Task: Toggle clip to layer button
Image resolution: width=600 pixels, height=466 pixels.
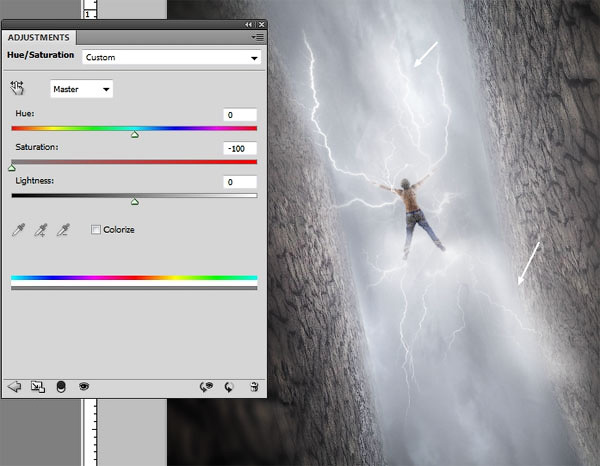Action: click(x=61, y=385)
